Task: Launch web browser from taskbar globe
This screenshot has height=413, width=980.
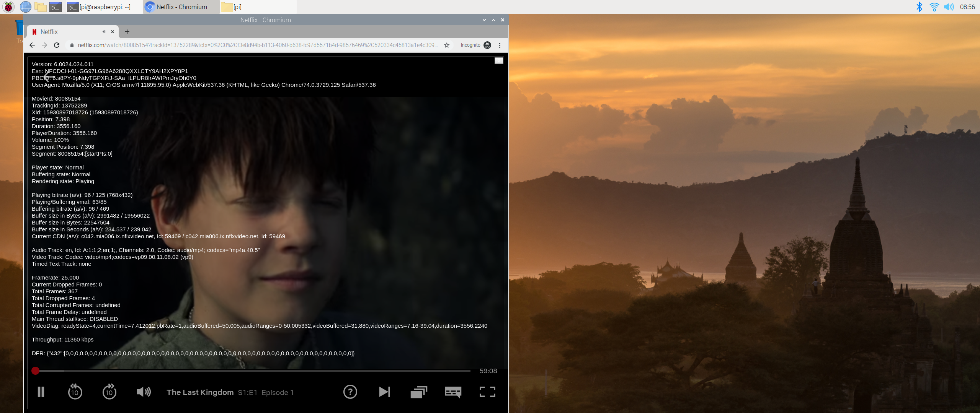Action: click(x=25, y=7)
